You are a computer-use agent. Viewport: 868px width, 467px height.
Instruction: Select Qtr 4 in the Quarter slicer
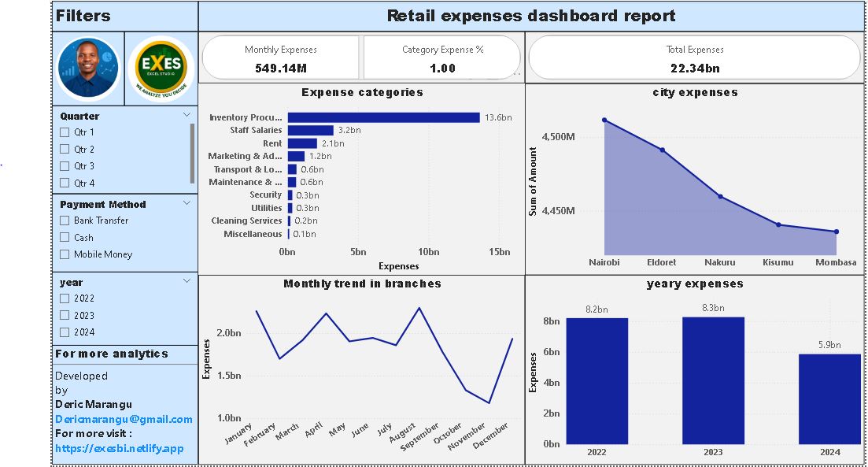(x=64, y=183)
